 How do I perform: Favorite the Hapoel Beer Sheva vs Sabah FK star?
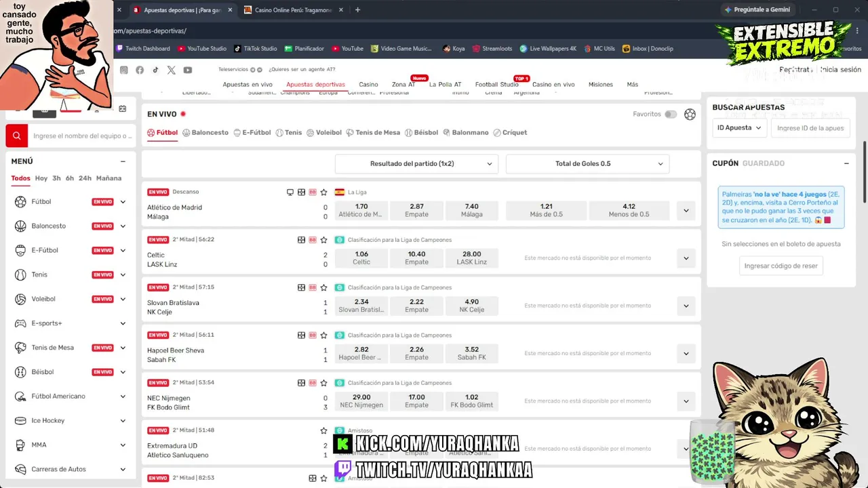click(324, 335)
